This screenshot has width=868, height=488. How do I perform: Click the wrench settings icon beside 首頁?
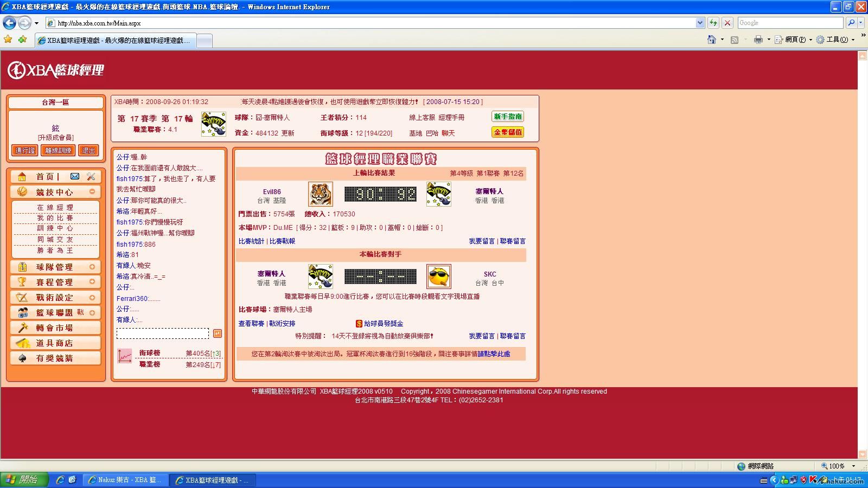tap(91, 176)
